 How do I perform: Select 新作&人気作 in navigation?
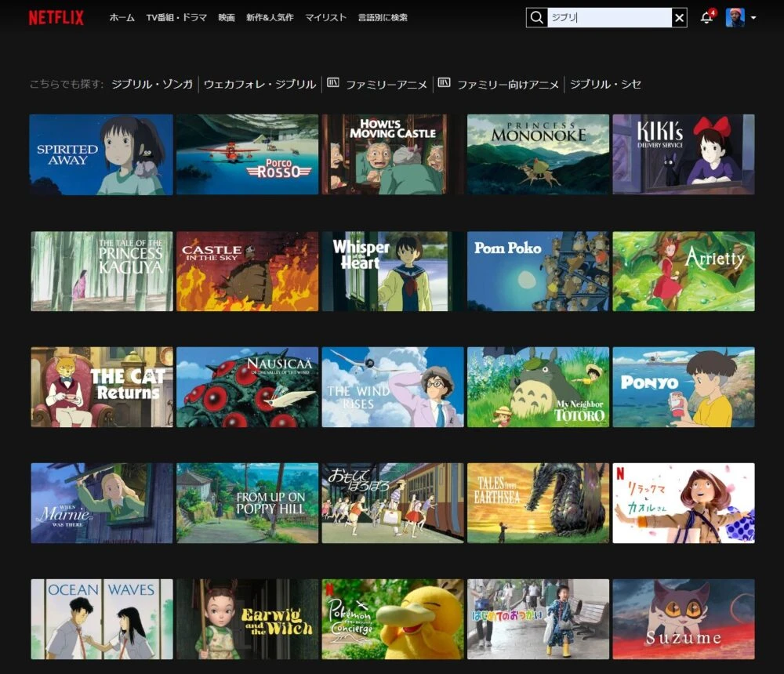[x=270, y=17]
